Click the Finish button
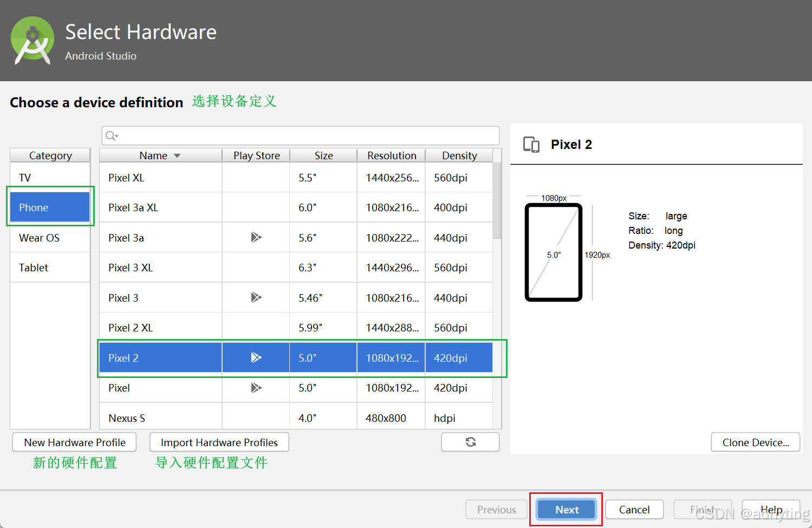 tap(703, 510)
